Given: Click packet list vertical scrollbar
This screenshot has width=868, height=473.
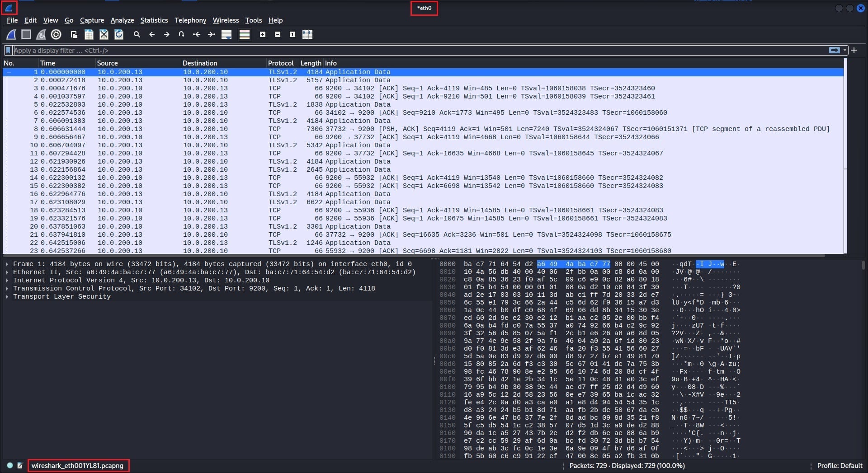Looking at the screenshot, I should click(x=845, y=156).
